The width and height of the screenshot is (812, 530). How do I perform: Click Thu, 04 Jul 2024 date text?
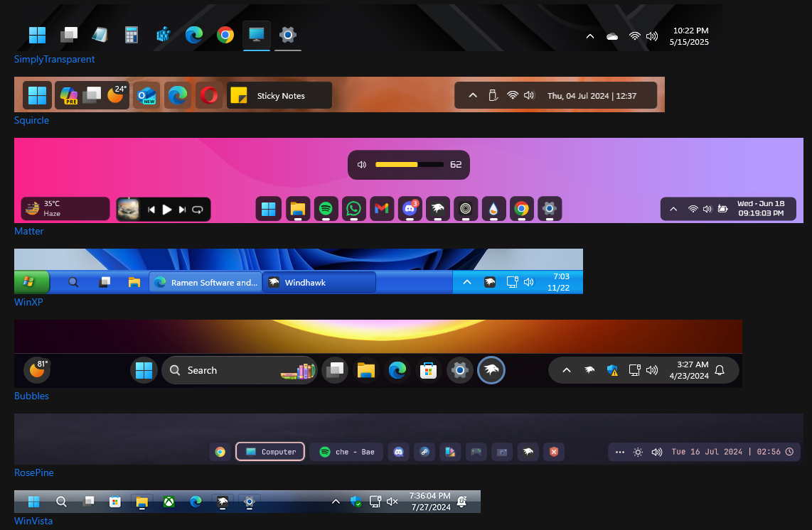tap(578, 96)
